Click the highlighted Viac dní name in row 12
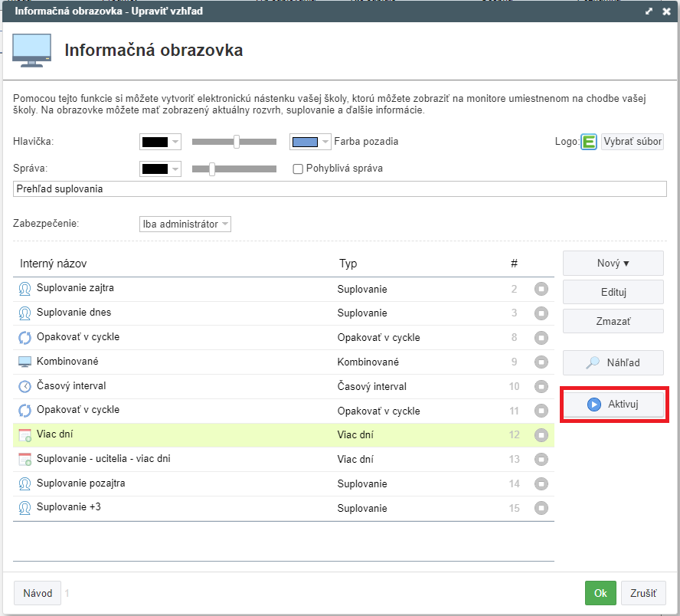 point(54,434)
